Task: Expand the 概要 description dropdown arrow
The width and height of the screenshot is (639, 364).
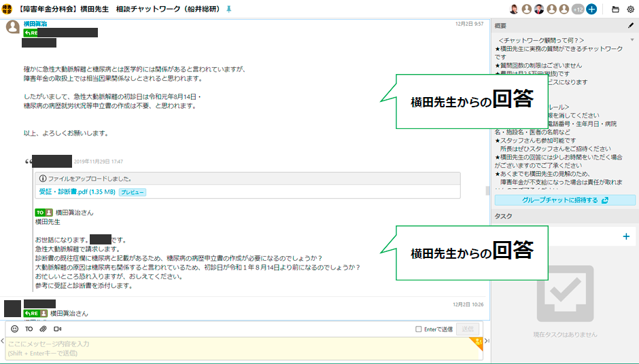Action: pos(632,40)
